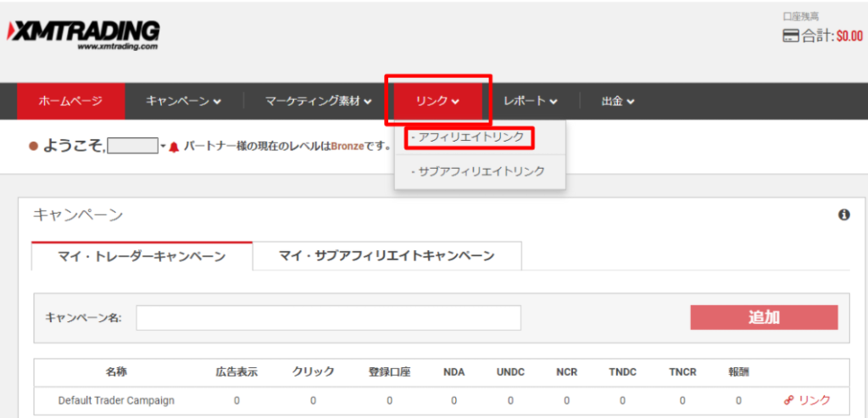The height and width of the screenshot is (418, 868).
Task: Click the brown level dot before ようこそ
Action: point(33,147)
